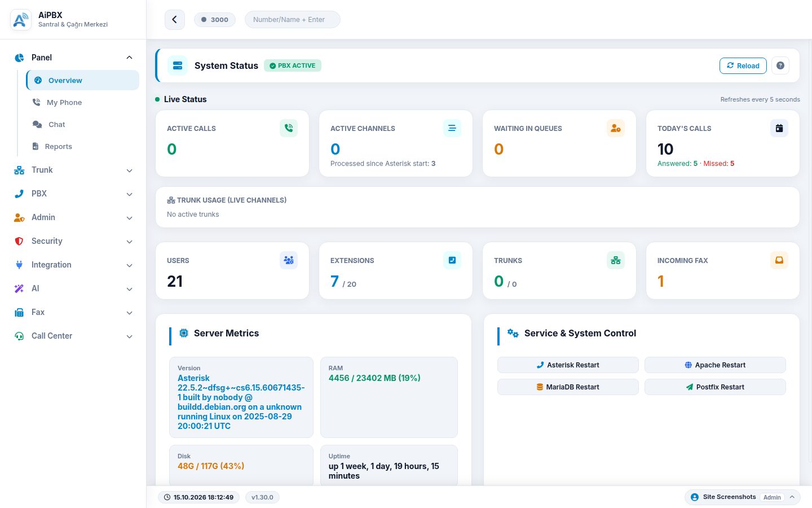Click the Trunks network icon
This screenshot has height=508, width=812.
point(616,260)
